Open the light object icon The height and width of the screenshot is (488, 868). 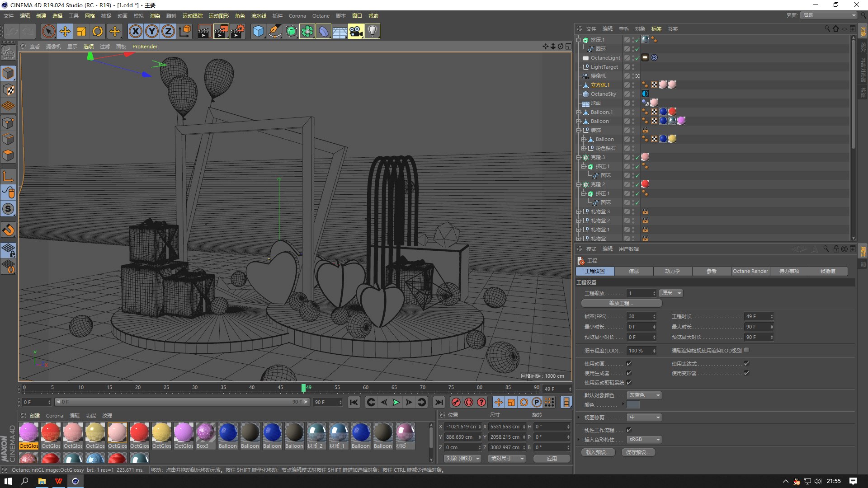(x=372, y=31)
